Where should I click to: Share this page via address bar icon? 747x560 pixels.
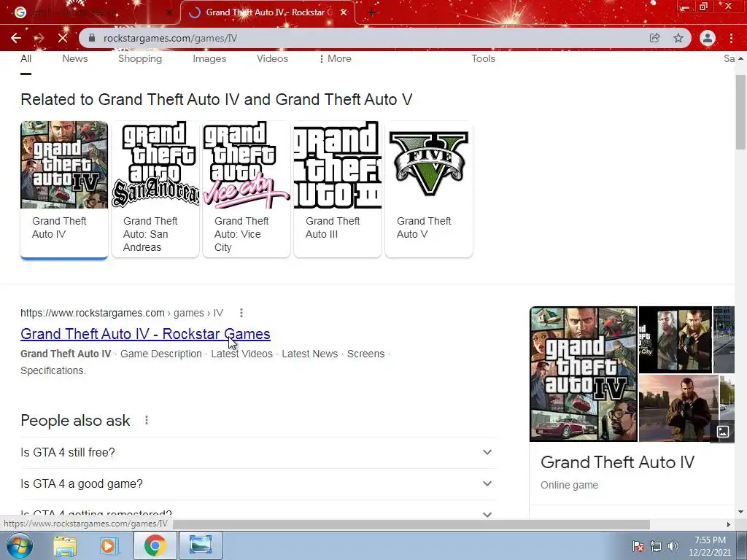[654, 38]
